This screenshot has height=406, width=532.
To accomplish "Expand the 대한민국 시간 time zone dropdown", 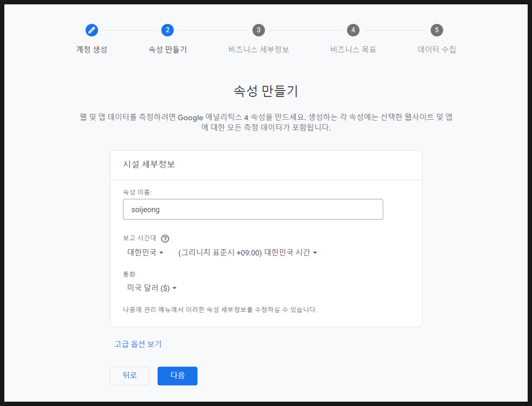I will pos(248,253).
